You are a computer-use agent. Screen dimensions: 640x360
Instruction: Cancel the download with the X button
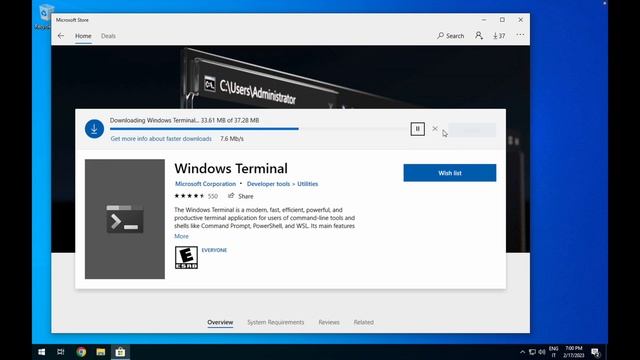(435, 129)
